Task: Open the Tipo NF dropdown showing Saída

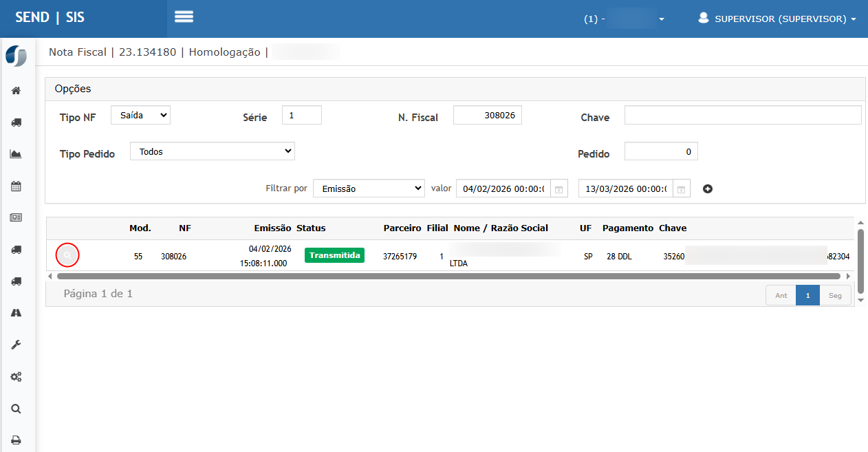Action: pyautogui.click(x=140, y=116)
